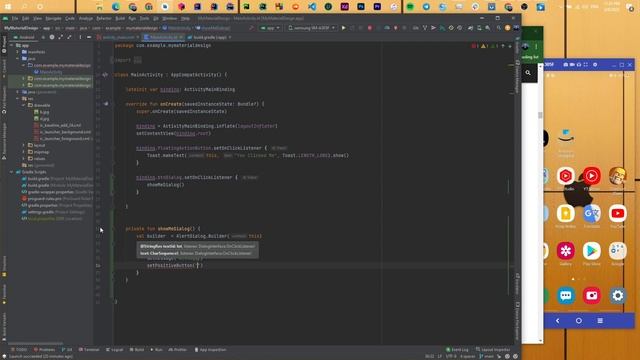Collapse Gradle Scripts node in Project tree
Screen dimensions: 640x360
(12, 172)
